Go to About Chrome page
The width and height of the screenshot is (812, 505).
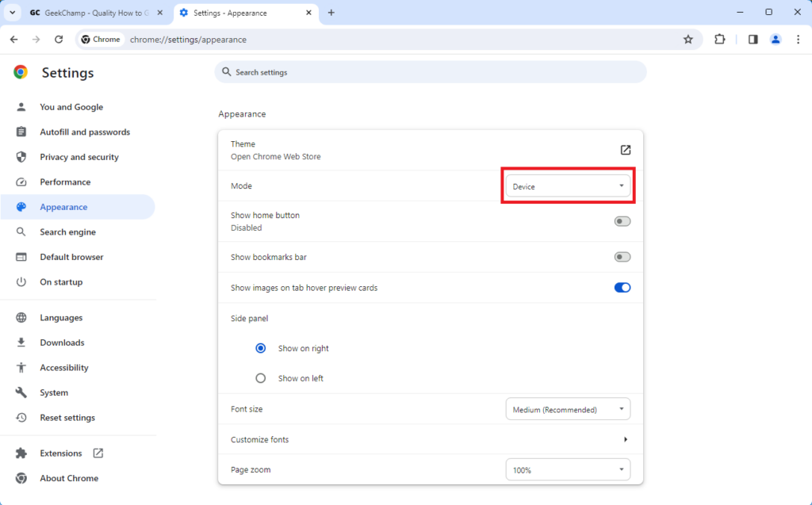tap(69, 478)
